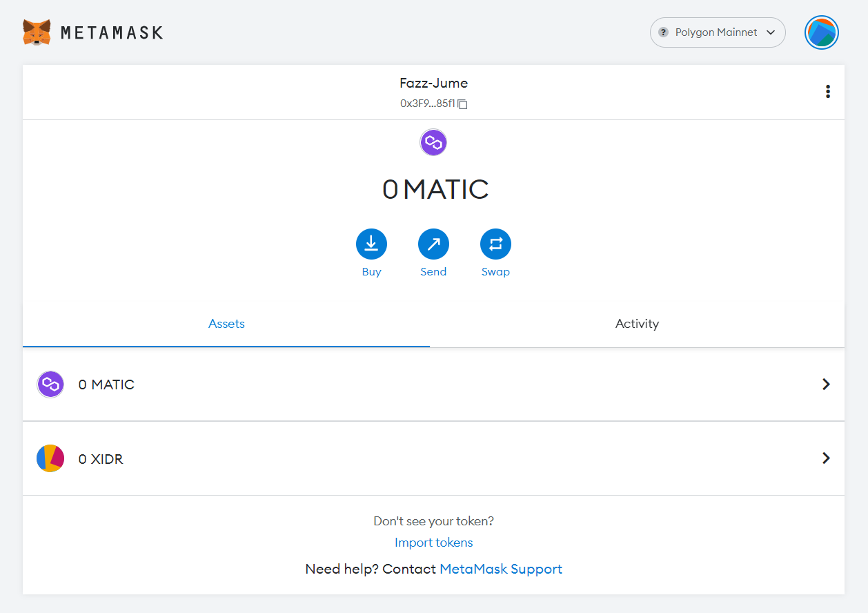
Task: Click the XIDR token icon
Action: 50,458
